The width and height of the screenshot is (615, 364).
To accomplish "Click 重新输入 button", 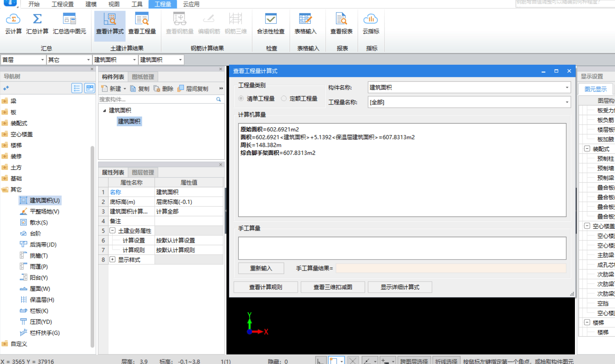I will click(261, 268).
